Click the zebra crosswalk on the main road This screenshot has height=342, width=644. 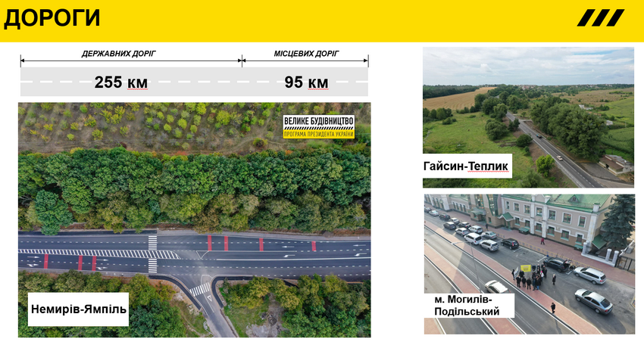point(152,253)
